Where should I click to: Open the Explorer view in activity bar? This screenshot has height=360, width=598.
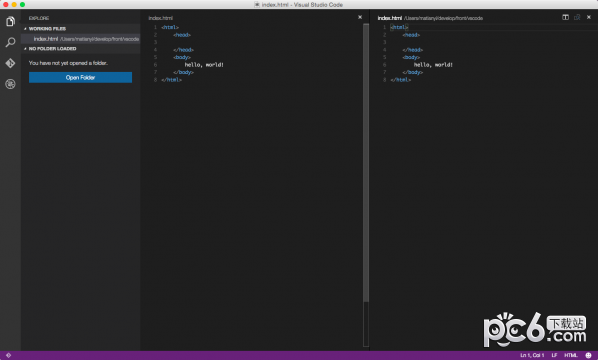(x=10, y=21)
